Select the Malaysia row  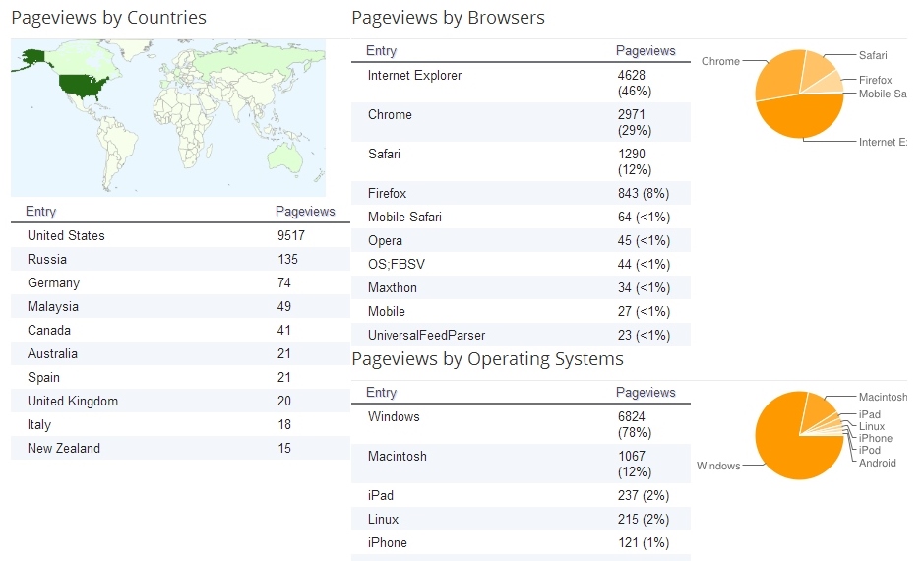coord(180,306)
